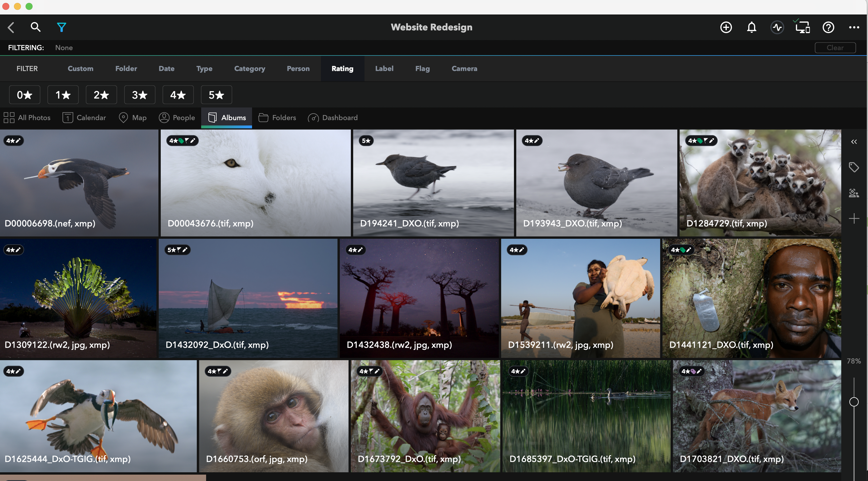The height and width of the screenshot is (481, 868).
Task: Click the plus icon in right sidebar
Action: pyautogui.click(x=854, y=218)
